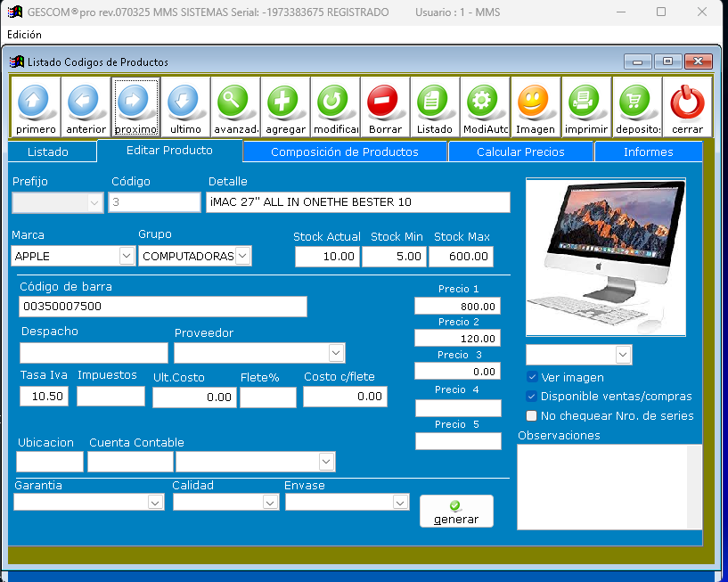Click the empty Precio 4 field
Screen dimensions: 728x582
coord(458,408)
